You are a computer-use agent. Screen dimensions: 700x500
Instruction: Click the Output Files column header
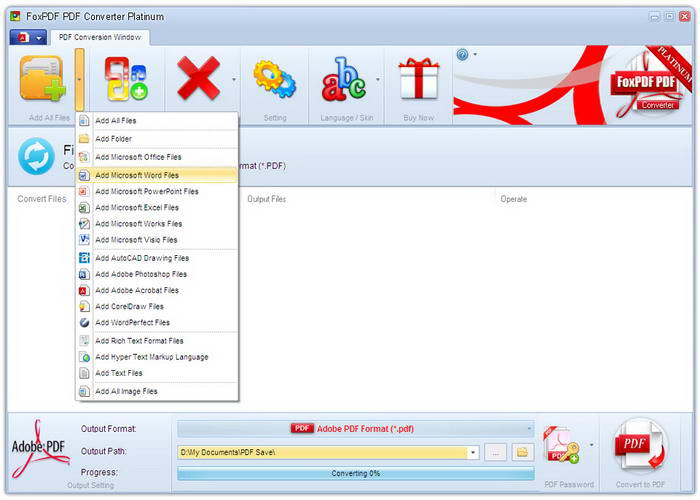point(267,199)
